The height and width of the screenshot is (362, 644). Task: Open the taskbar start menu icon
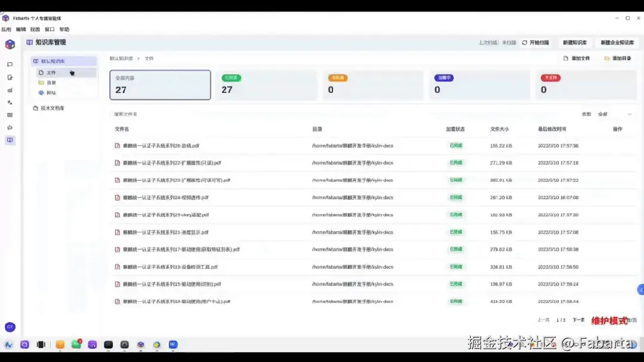8,345
